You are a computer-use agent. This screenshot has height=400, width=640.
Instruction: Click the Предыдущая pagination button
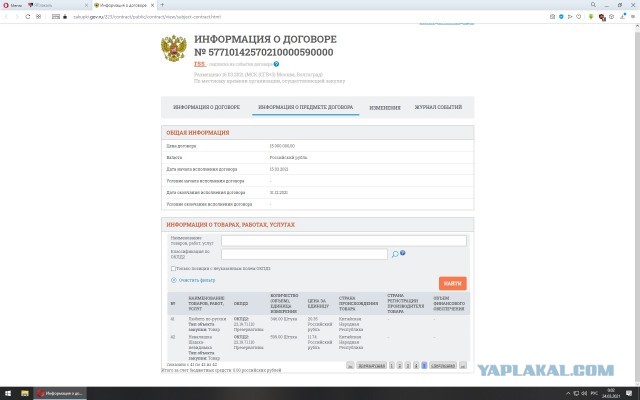pyautogui.click(x=371, y=366)
